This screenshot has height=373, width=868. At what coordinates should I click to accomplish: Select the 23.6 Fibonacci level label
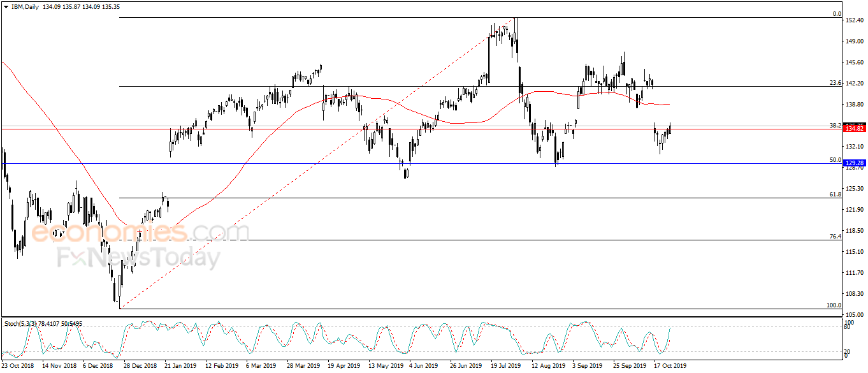coord(835,83)
